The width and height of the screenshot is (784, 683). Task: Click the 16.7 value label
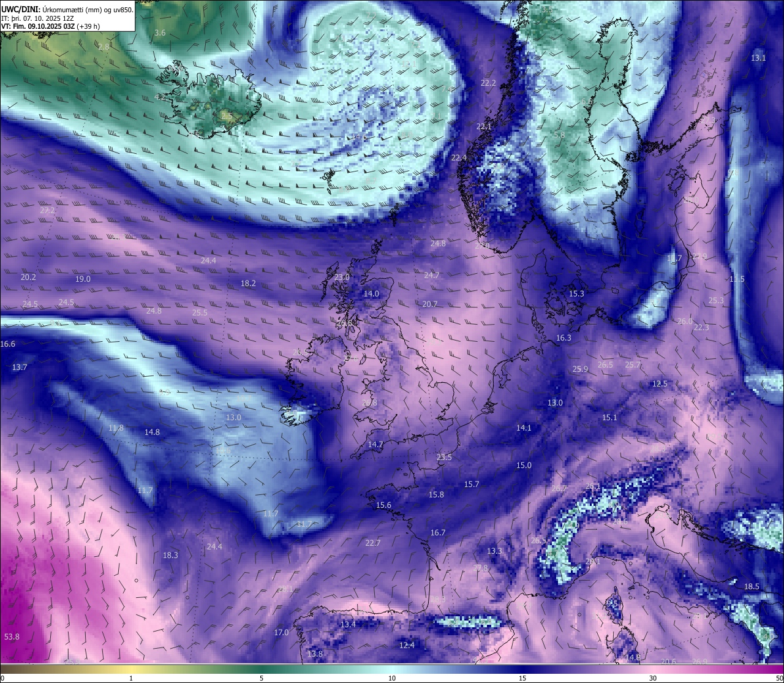438,532
